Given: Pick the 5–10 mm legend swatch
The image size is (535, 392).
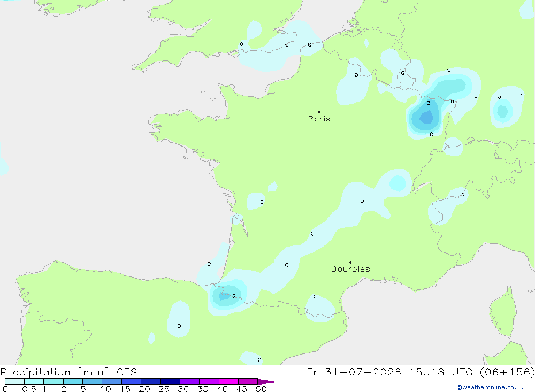Looking at the screenshot, I should coord(92,381).
